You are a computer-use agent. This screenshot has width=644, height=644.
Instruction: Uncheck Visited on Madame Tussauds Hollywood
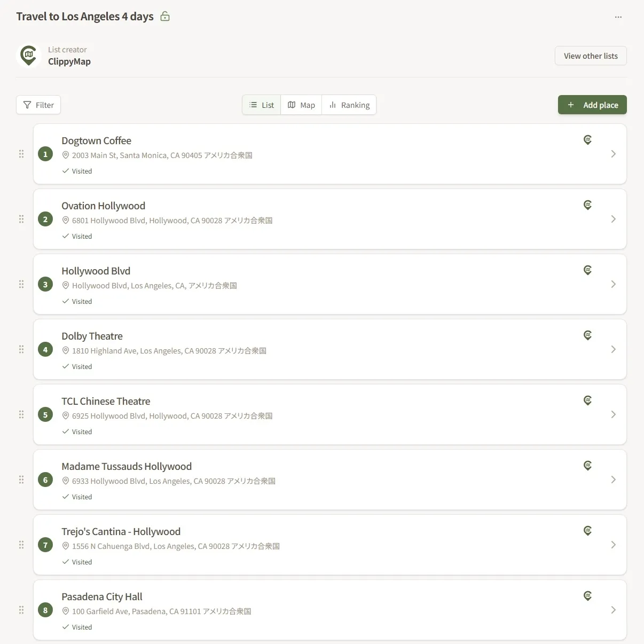tap(66, 497)
